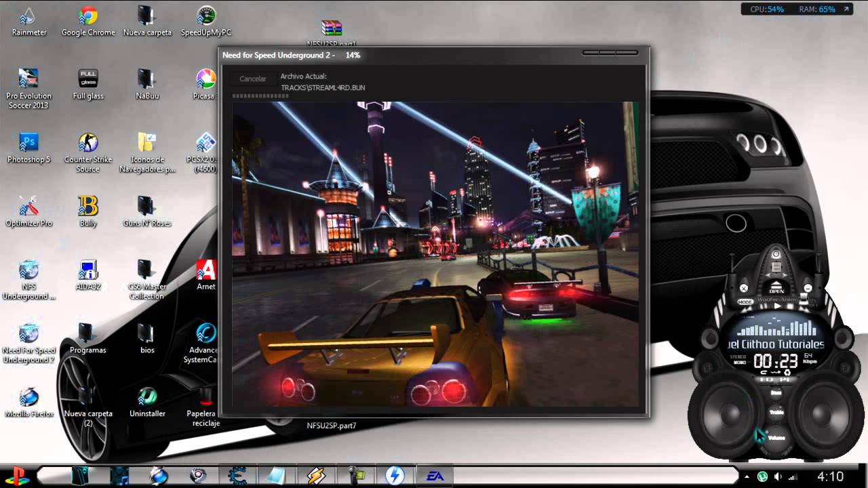
Task: Click the MODE button on music player
Action: point(745,302)
